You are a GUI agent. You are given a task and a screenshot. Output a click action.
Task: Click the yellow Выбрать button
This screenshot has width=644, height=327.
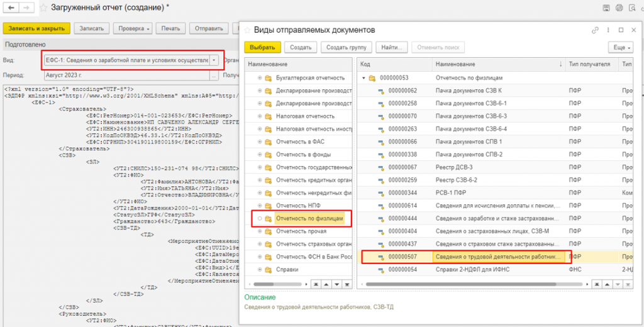262,47
